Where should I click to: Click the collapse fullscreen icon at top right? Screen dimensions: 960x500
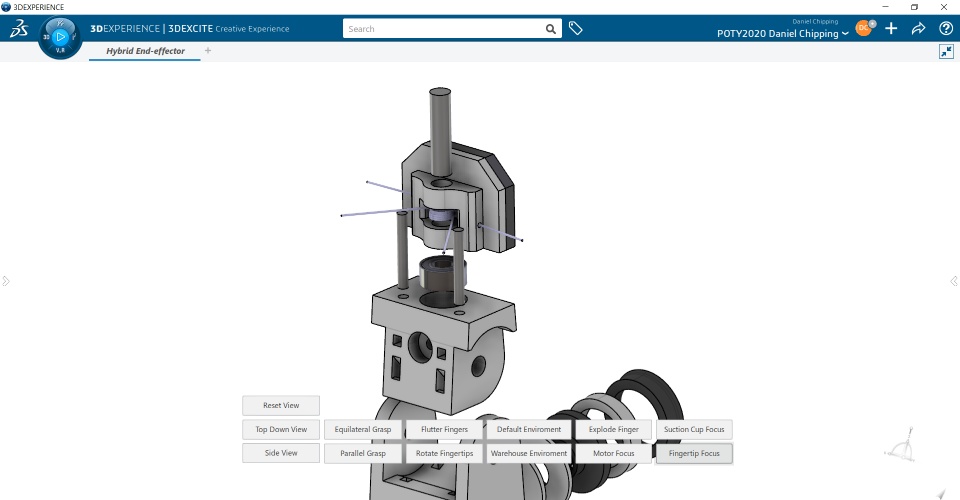click(946, 51)
